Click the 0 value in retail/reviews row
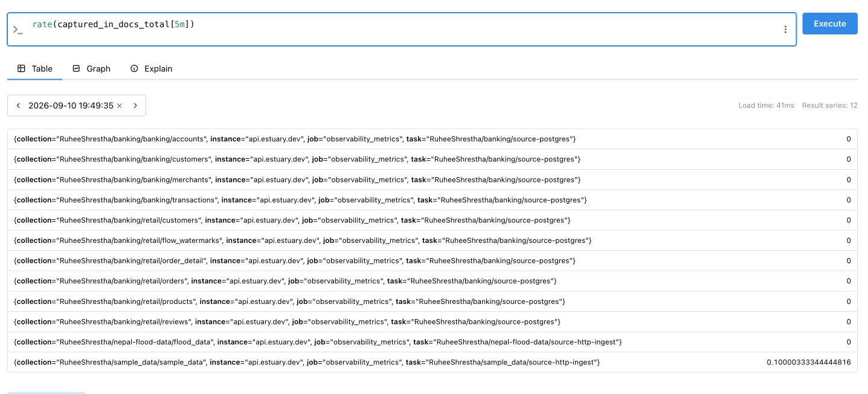The height and width of the screenshot is (394, 868). pos(849,321)
